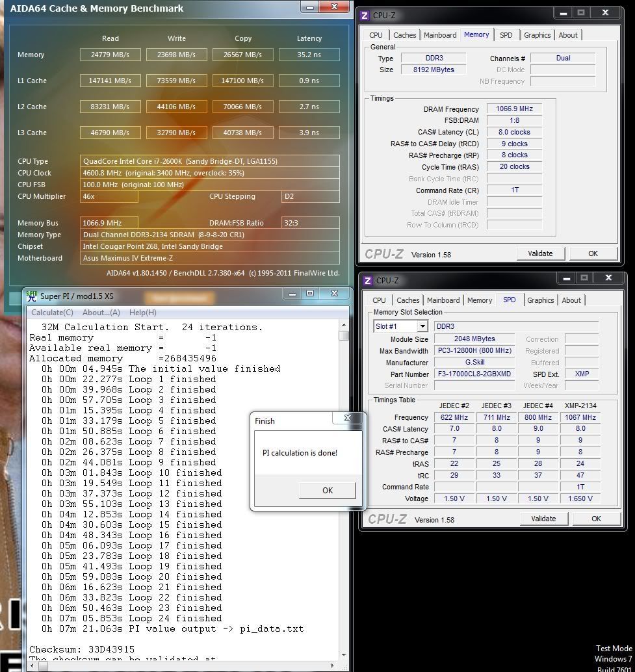This screenshot has width=635, height=672.
Task: Click the Command Rate 1T value in Timings
Action: point(514,190)
